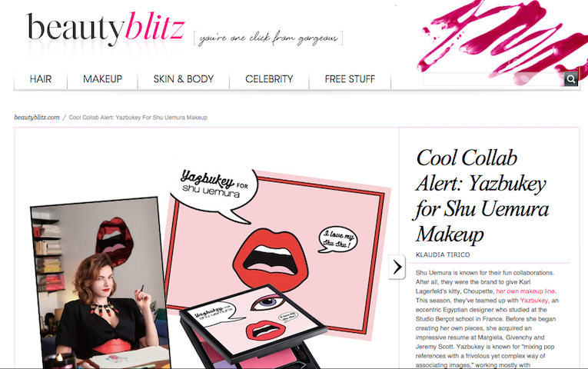Click the 'you're one click from gorgeous' tagline

click(x=268, y=38)
